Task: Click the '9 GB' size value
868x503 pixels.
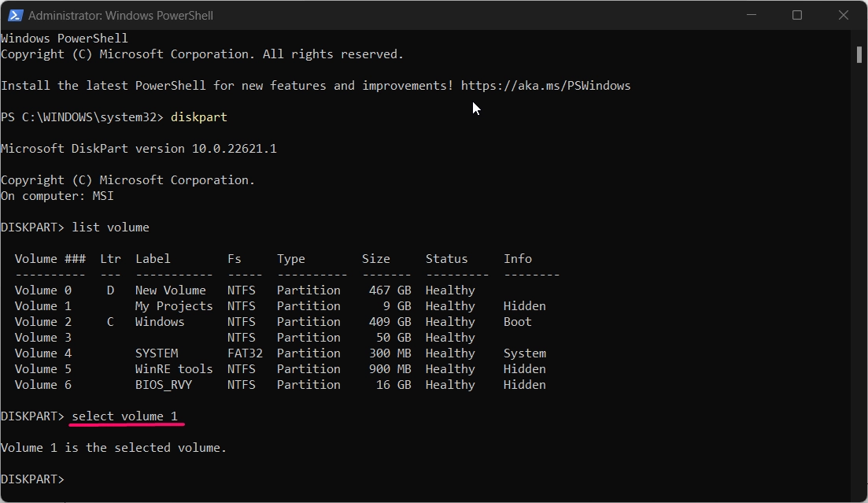Action: pos(397,305)
